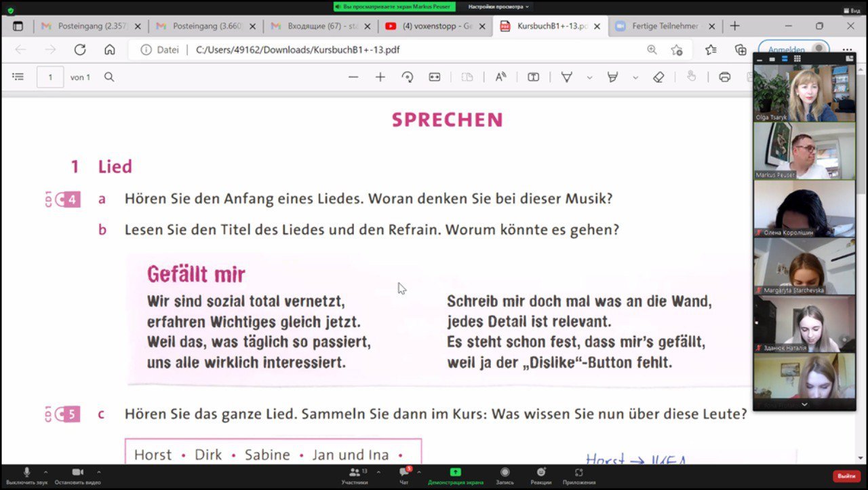
Task: Open Участники participants panel
Action: [x=355, y=476]
